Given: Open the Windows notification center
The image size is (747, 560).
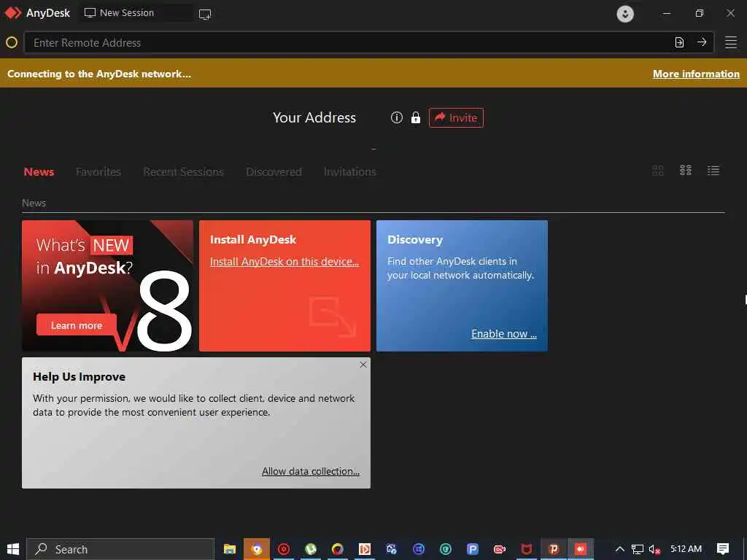Looking at the screenshot, I should point(723,549).
